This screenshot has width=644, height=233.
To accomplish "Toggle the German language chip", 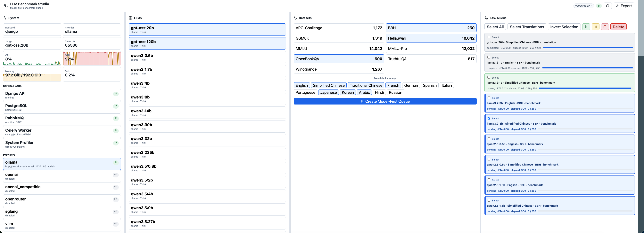I will 411,85.
